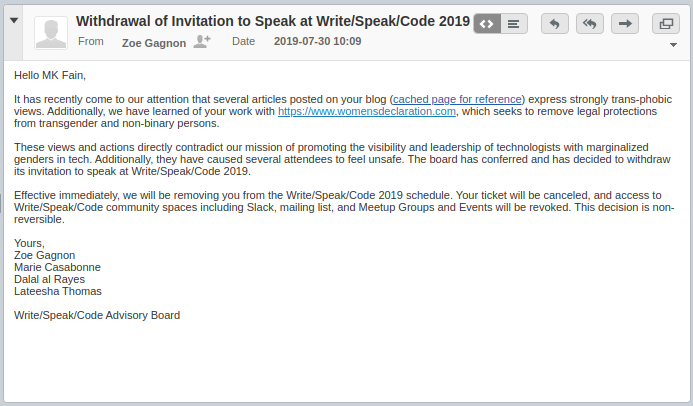Viewport: 693px width, 406px height.
Task: Select the email subject title
Action: [x=273, y=21]
